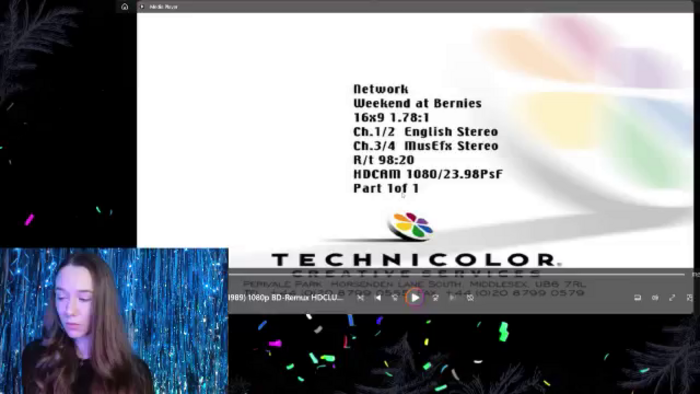Screen dimensions: 700x394
Task: Click the Media Player app icon in the title bar
Action: [142, 7]
